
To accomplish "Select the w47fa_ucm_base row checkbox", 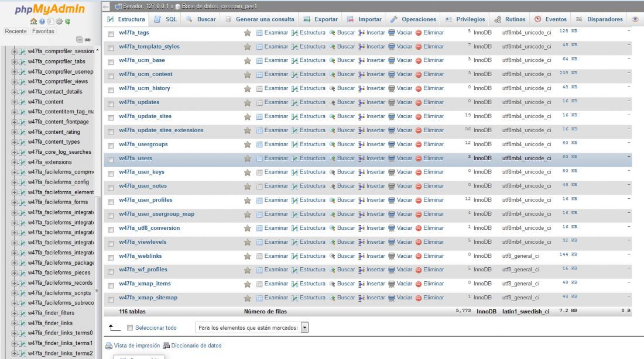I will (x=111, y=61).
